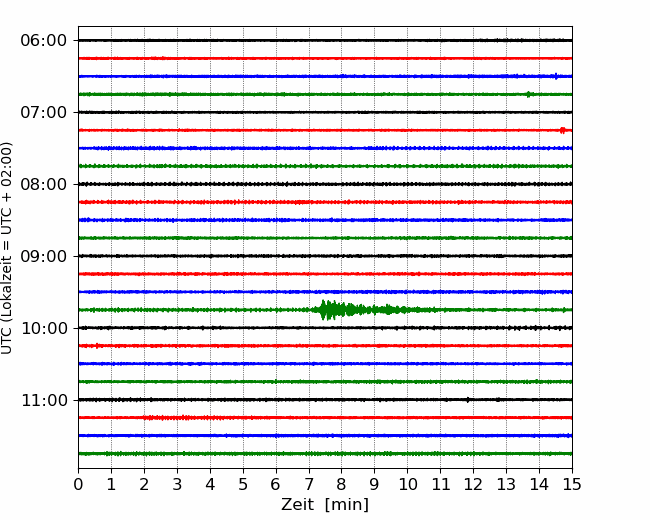Click the UTC Lokalzeit vertical axis title
This screenshot has height=520, width=650.
[6, 248]
